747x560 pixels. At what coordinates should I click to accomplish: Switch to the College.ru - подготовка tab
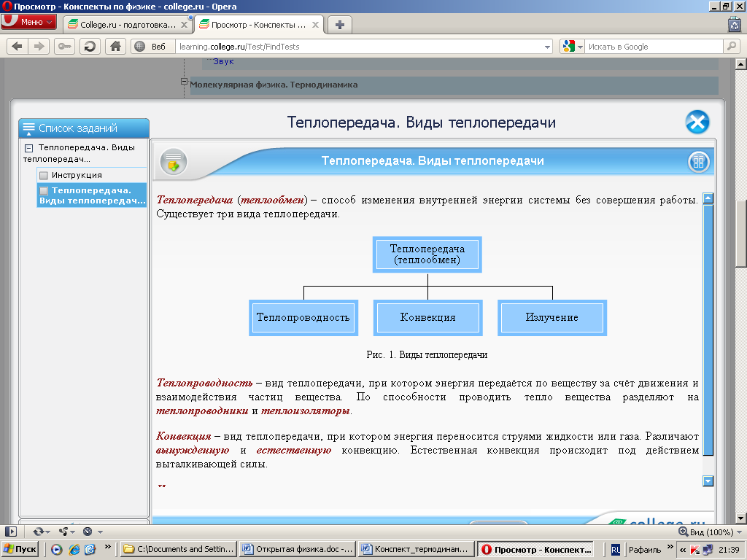click(128, 25)
